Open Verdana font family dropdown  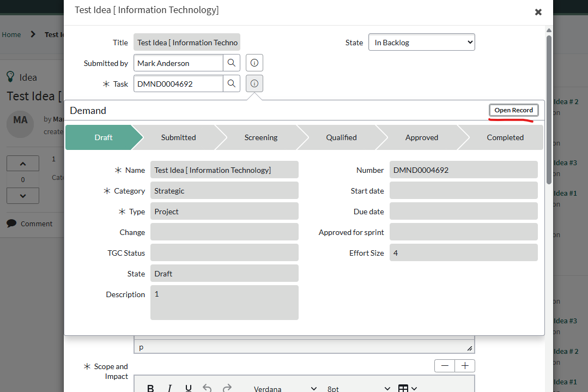pos(285,389)
